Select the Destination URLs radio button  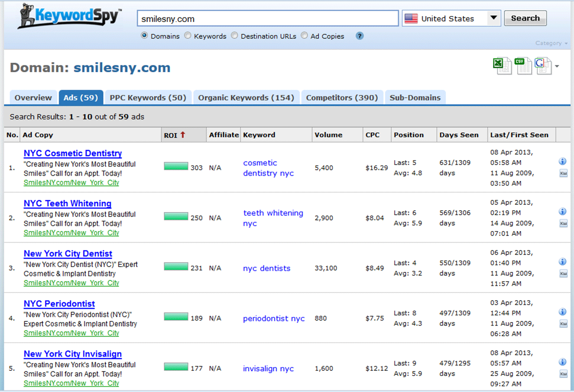234,36
